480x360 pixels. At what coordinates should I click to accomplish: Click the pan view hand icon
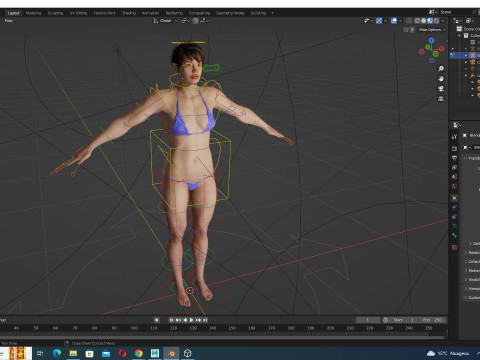click(441, 79)
